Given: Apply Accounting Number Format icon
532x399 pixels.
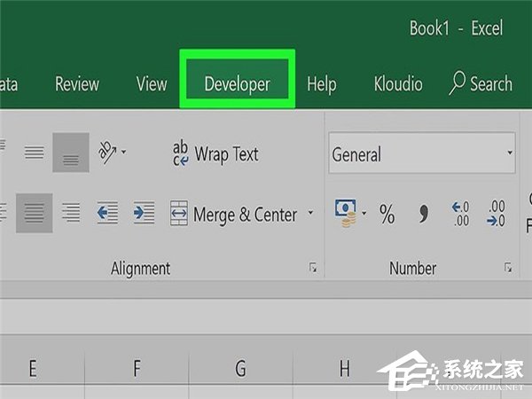Looking at the screenshot, I should click(x=346, y=213).
